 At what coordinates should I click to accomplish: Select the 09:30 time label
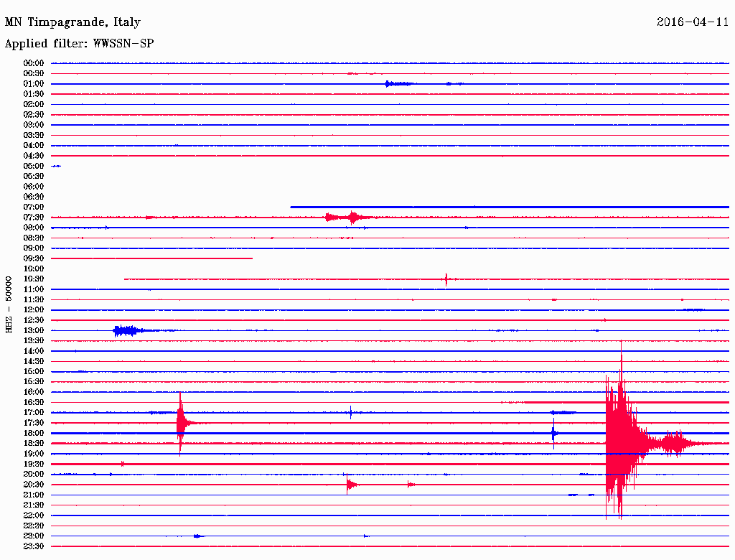pos(34,258)
